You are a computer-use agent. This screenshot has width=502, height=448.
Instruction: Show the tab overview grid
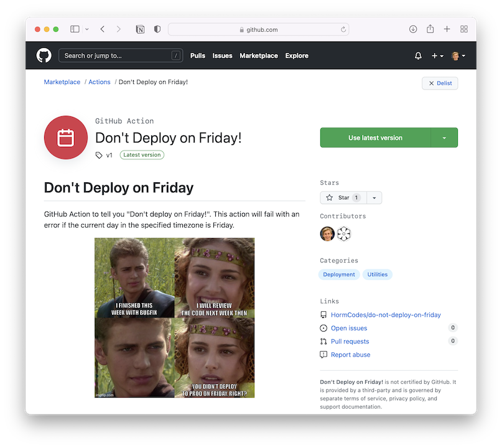point(464,29)
